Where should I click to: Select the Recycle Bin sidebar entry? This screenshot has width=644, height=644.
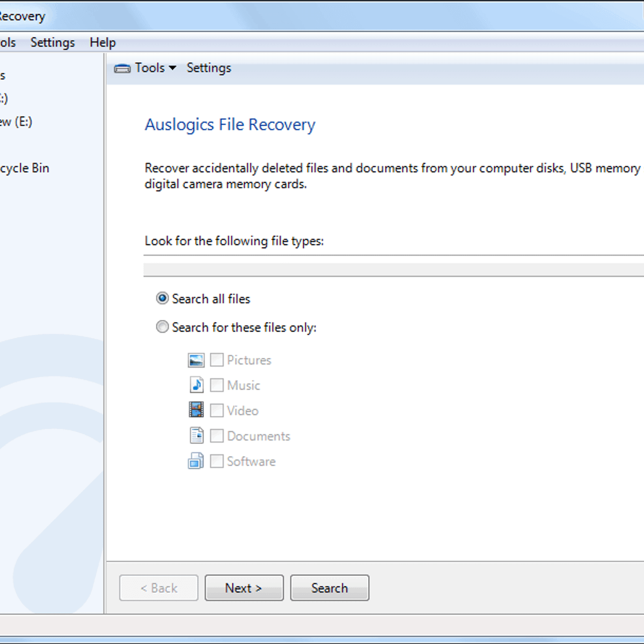[x=25, y=168]
